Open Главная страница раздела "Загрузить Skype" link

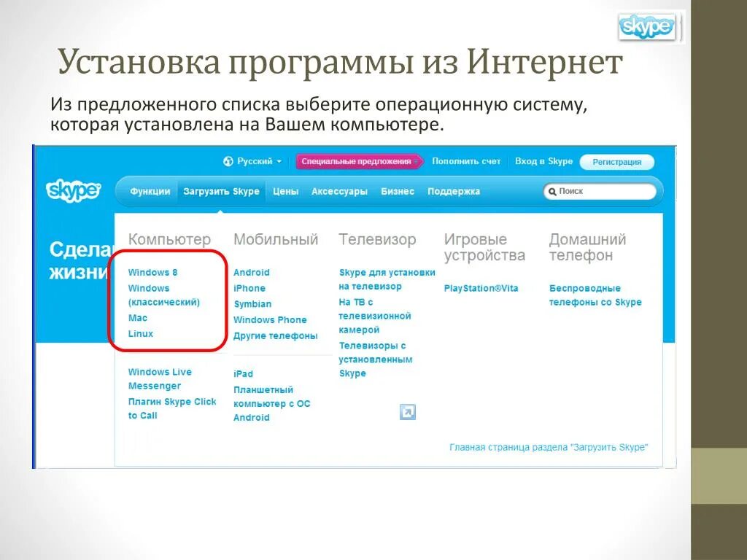(549, 447)
